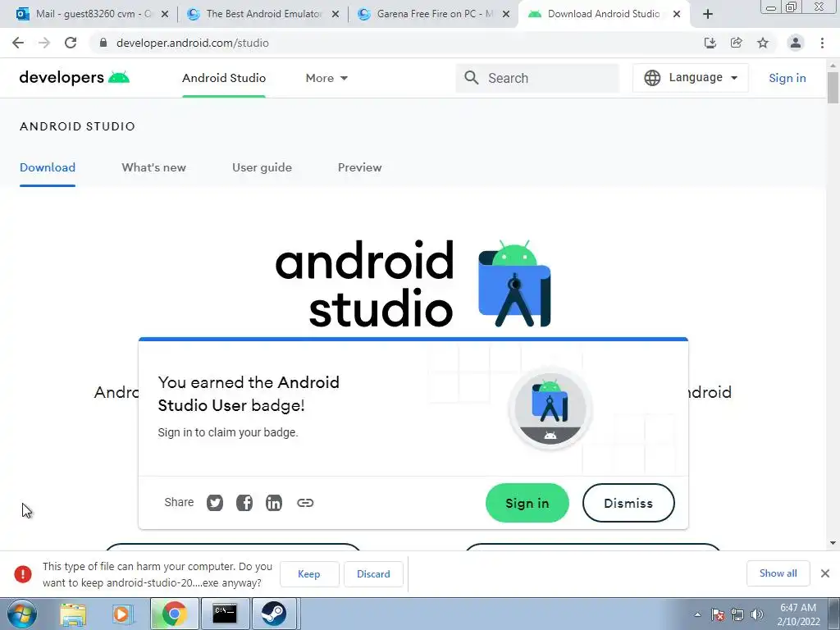Image resolution: width=840 pixels, height=630 pixels.
Task: Click the network tray icon
Action: (x=737, y=614)
